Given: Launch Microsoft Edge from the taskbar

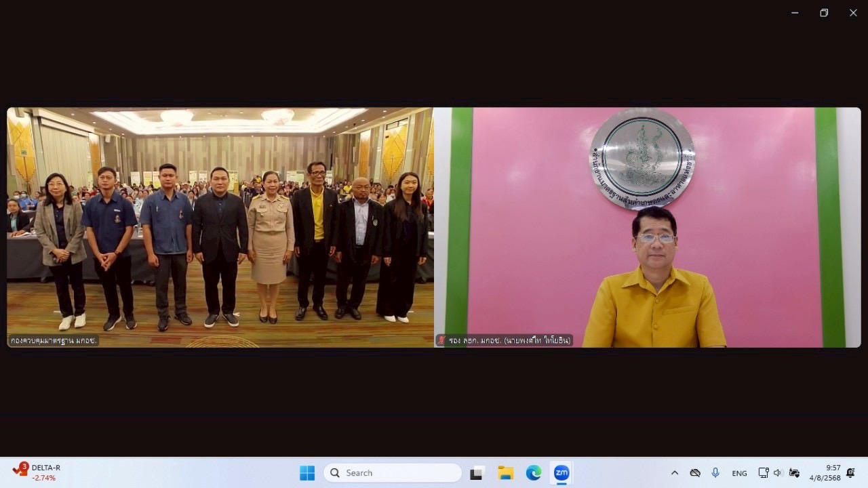Looking at the screenshot, I should (534, 473).
